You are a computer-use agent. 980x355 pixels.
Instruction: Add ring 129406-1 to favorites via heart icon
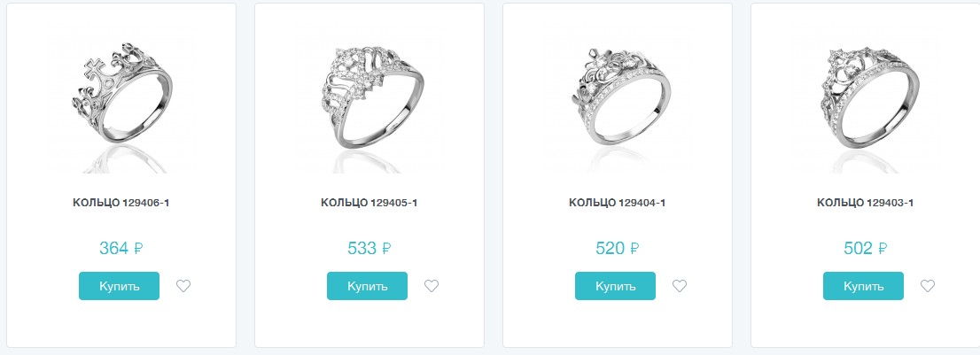[183, 286]
